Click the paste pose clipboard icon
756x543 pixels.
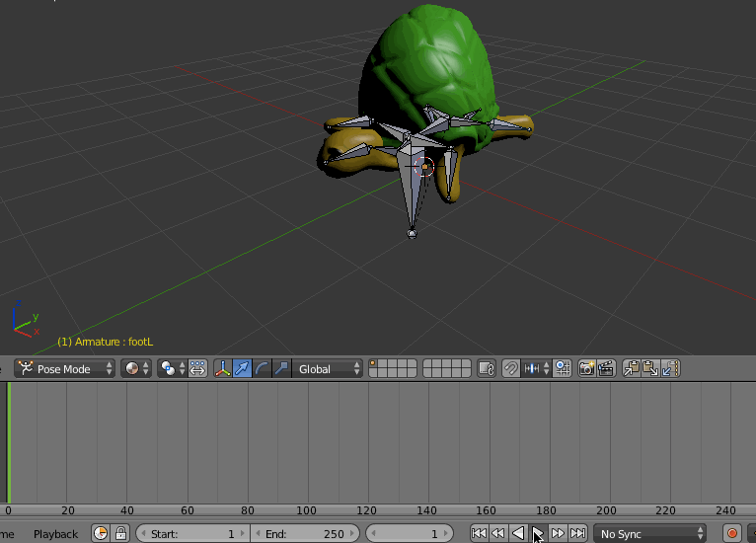[x=650, y=369]
